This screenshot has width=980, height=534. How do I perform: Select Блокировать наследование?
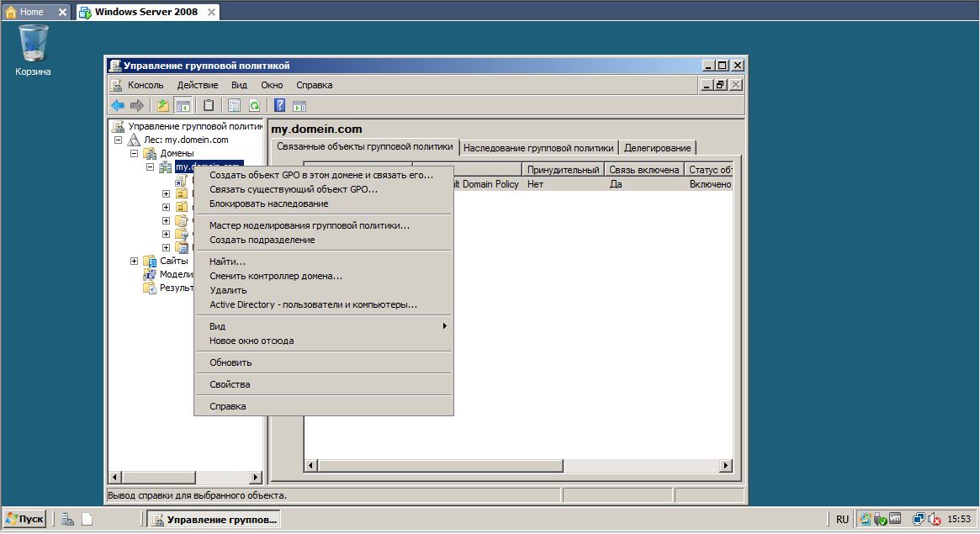coord(324,204)
